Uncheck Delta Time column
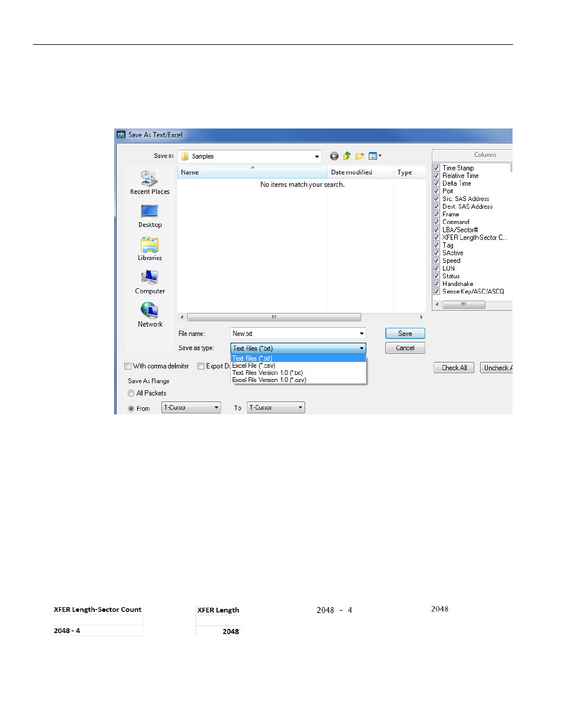The image size is (562, 728). click(x=437, y=183)
